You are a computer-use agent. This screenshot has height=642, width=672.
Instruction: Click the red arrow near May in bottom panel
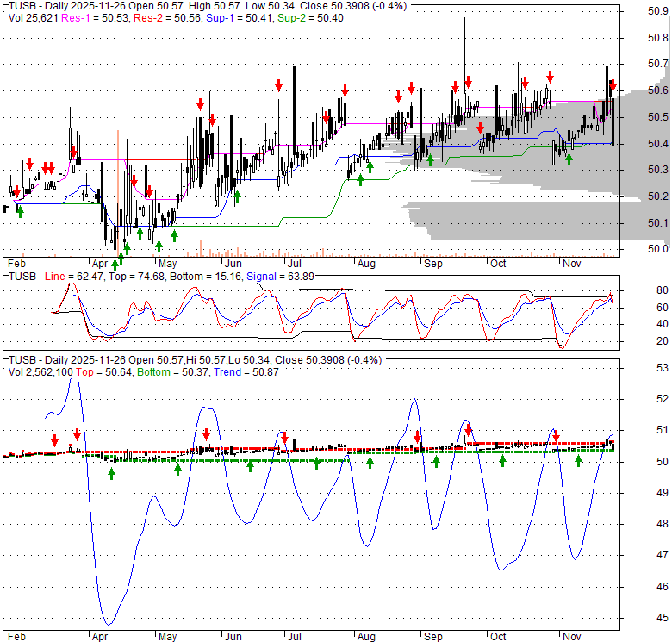pyautogui.click(x=206, y=433)
